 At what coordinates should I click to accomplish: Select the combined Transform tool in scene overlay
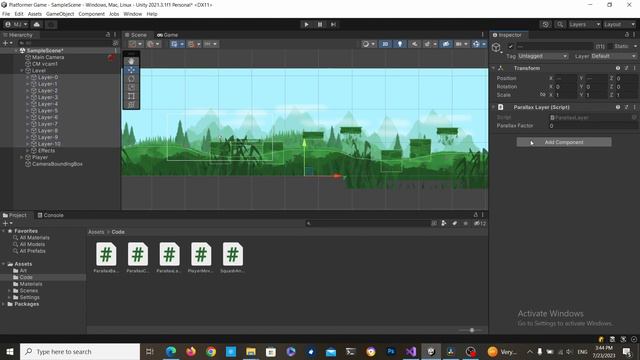coord(131,105)
